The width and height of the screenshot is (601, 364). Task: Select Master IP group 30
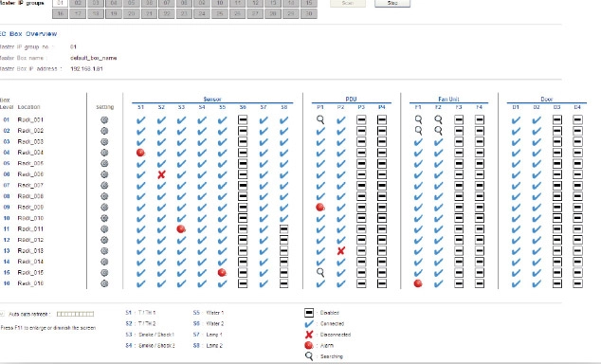(308, 13)
